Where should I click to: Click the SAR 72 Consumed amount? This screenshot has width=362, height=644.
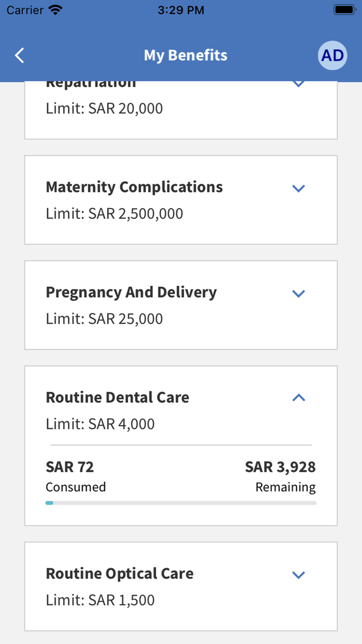[x=69, y=466]
